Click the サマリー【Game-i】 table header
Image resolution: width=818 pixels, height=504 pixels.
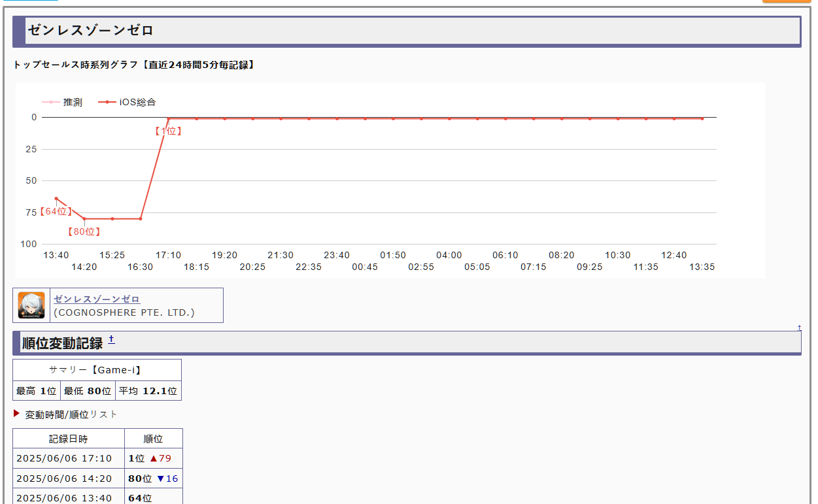[x=97, y=370]
